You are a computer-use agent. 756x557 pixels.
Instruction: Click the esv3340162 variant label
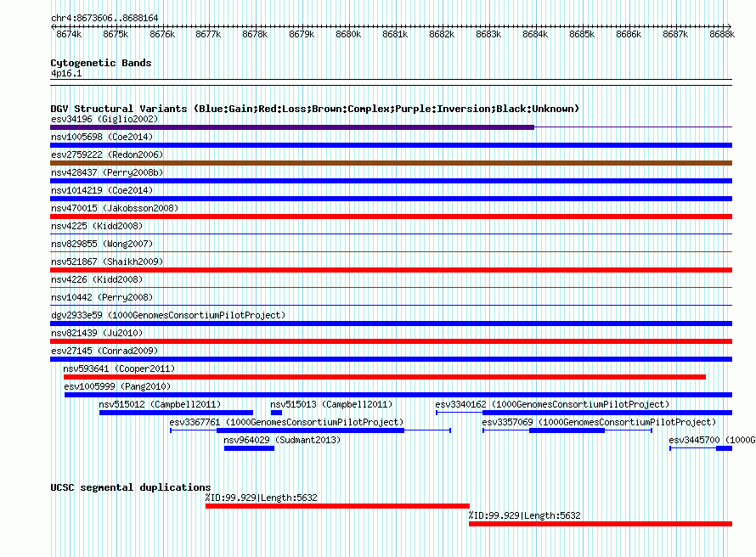click(x=552, y=404)
